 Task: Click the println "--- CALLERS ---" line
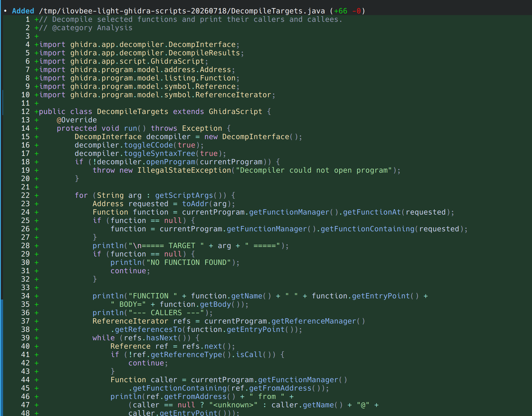pos(153,313)
